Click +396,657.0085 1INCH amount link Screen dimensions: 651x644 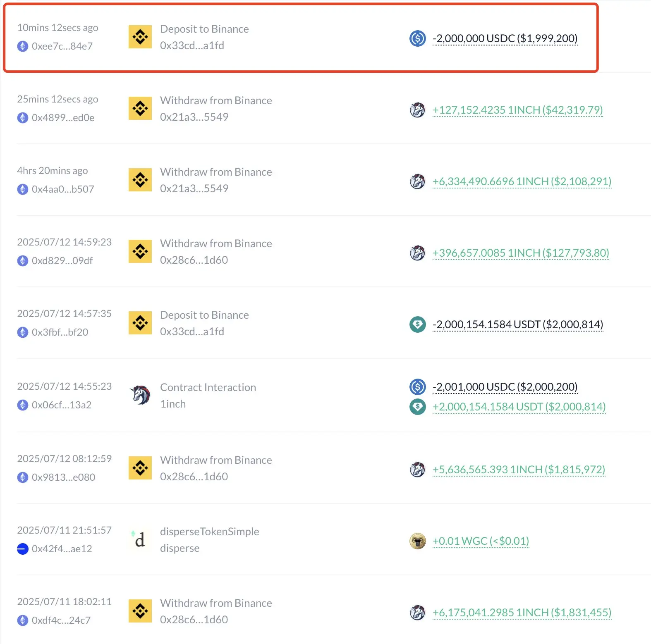click(x=521, y=253)
